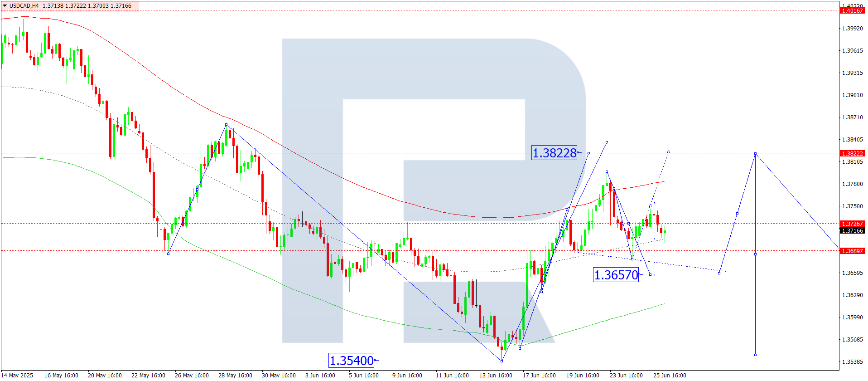Click the 3 Jun 16:00 time label

tap(320, 375)
